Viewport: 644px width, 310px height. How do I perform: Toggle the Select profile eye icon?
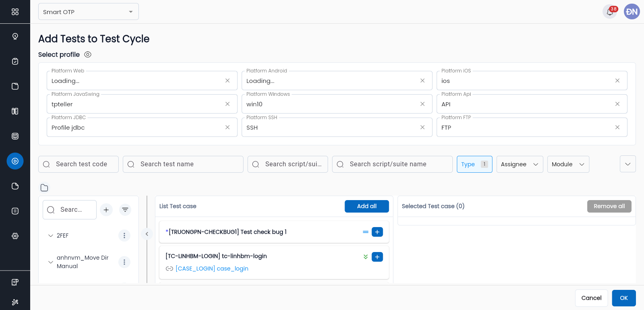point(88,54)
